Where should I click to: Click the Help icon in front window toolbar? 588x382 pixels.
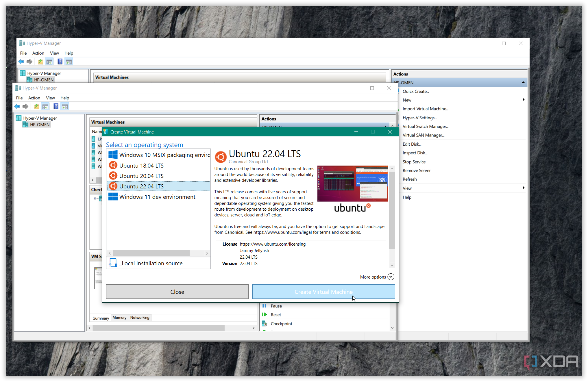[56, 107]
